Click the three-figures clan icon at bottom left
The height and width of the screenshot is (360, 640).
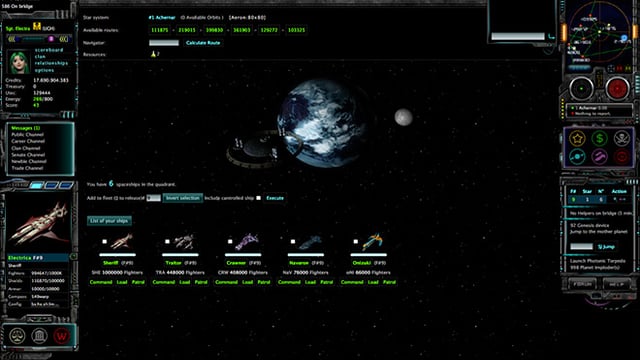pos(17,336)
